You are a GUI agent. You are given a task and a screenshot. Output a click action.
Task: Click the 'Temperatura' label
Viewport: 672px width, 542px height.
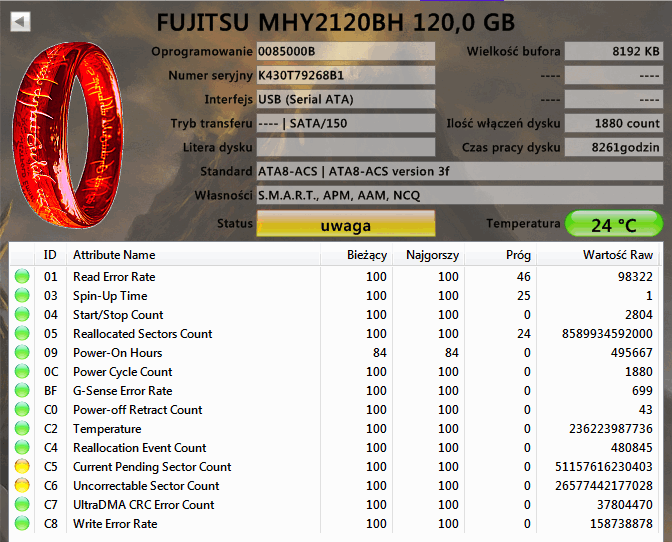523,223
